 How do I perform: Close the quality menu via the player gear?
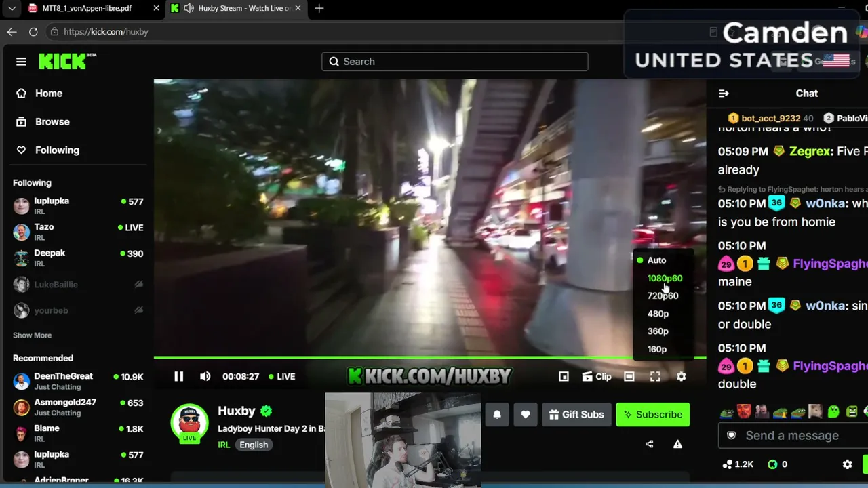(x=682, y=376)
